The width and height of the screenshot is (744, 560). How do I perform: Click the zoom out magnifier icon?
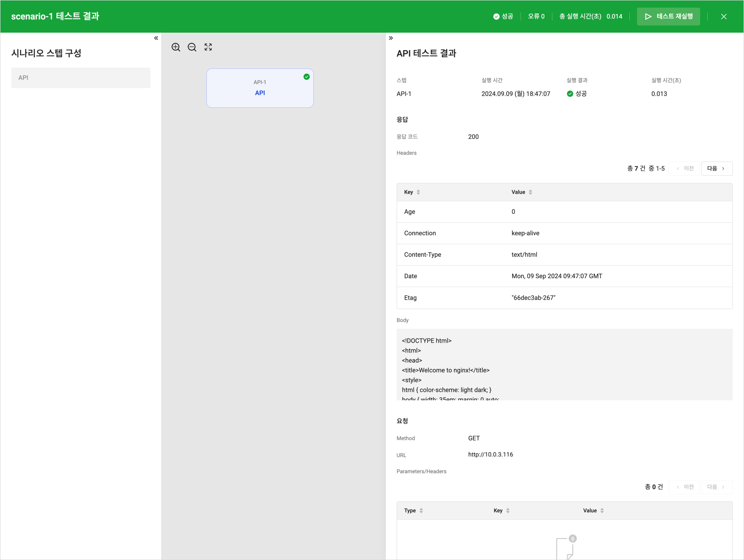pyautogui.click(x=192, y=47)
